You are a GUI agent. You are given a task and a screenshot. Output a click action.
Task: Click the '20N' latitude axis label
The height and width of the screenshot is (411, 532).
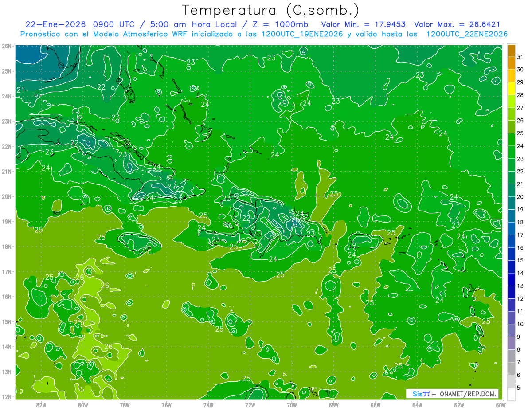click(7, 196)
